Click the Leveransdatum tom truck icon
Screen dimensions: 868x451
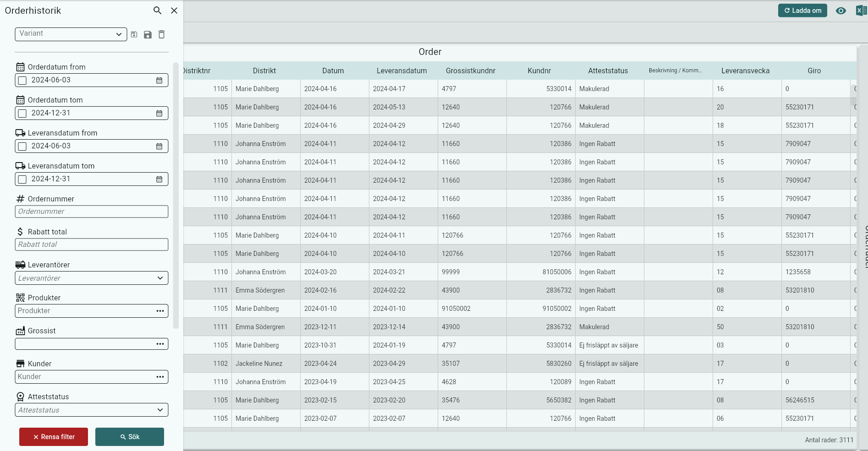point(20,166)
